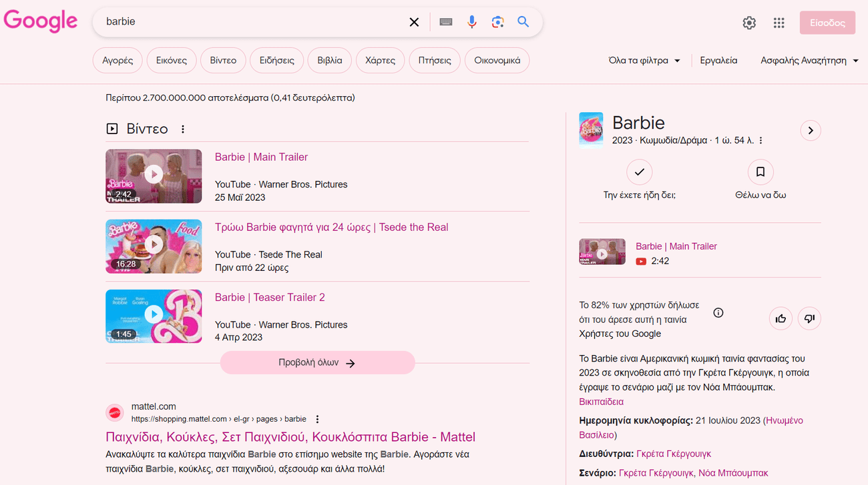Clear the search box with the X icon
This screenshot has height=485, width=868.
[414, 22]
